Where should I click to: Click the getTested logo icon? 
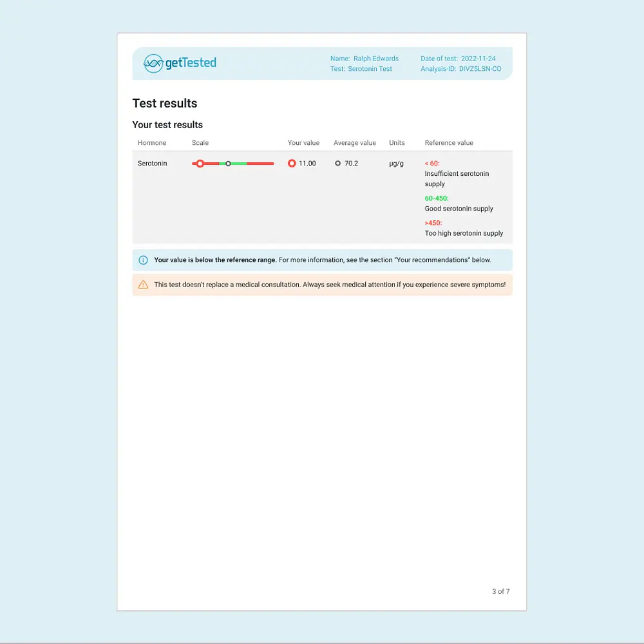click(x=153, y=63)
